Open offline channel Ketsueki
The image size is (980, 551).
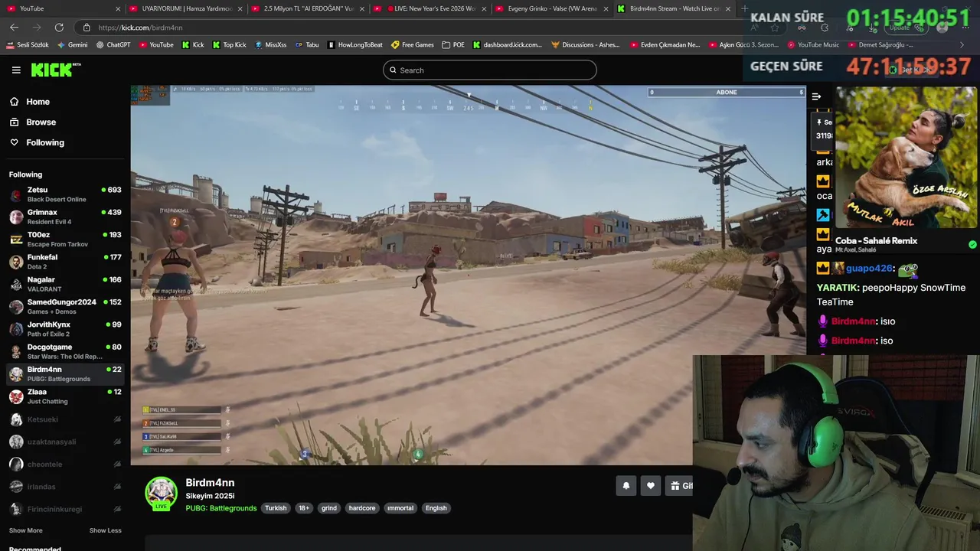(x=65, y=419)
